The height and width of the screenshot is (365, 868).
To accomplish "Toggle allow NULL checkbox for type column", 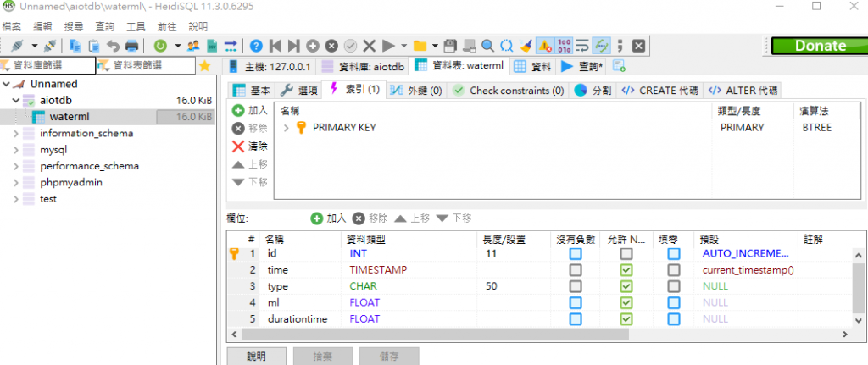I will [x=626, y=286].
